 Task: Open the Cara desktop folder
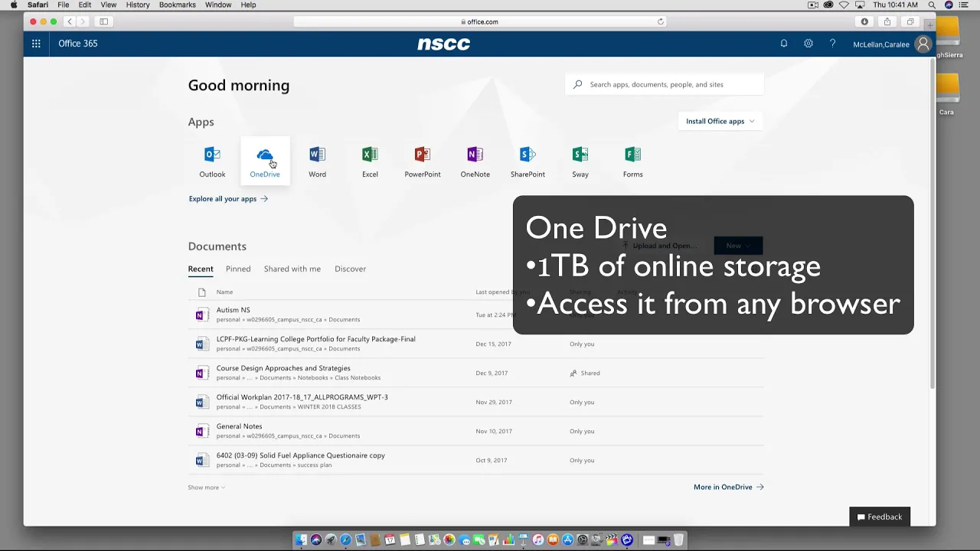coord(948,94)
